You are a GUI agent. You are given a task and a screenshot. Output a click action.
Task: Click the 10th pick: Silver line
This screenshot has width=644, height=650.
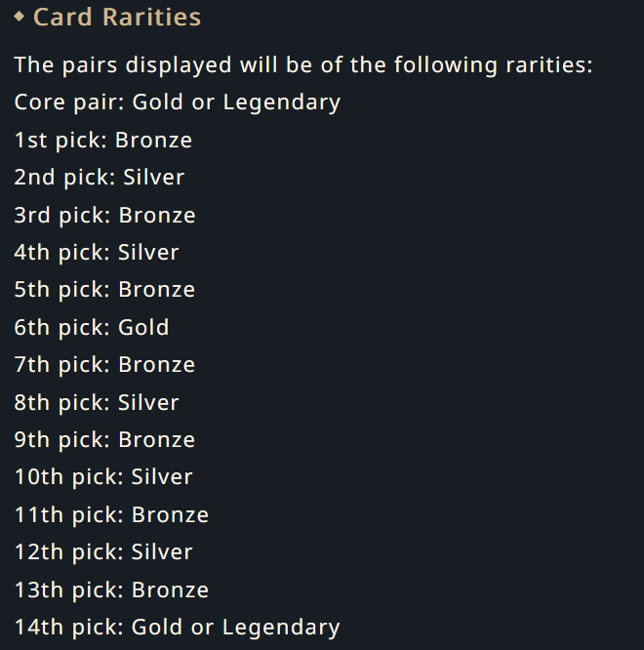click(103, 477)
